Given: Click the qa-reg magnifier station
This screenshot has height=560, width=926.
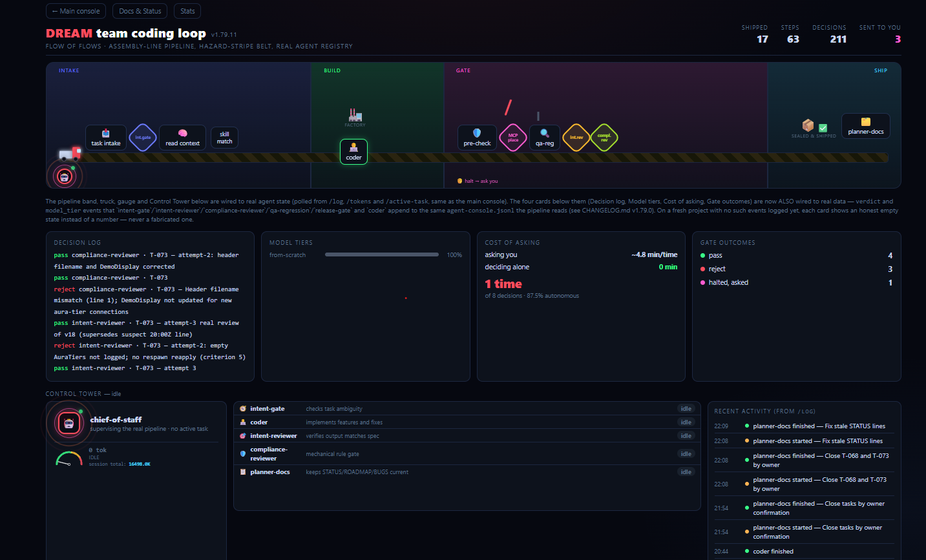Looking at the screenshot, I should click(x=545, y=137).
